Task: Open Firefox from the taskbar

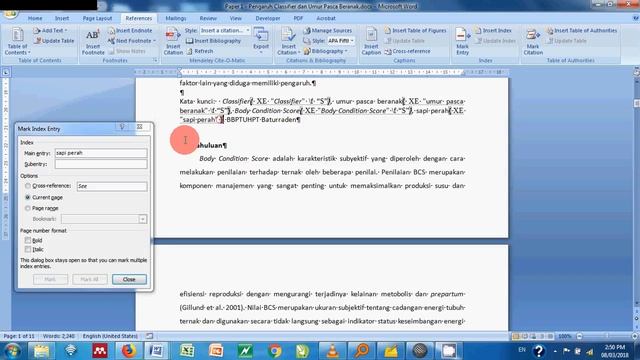Action: pyautogui.click(x=128, y=351)
